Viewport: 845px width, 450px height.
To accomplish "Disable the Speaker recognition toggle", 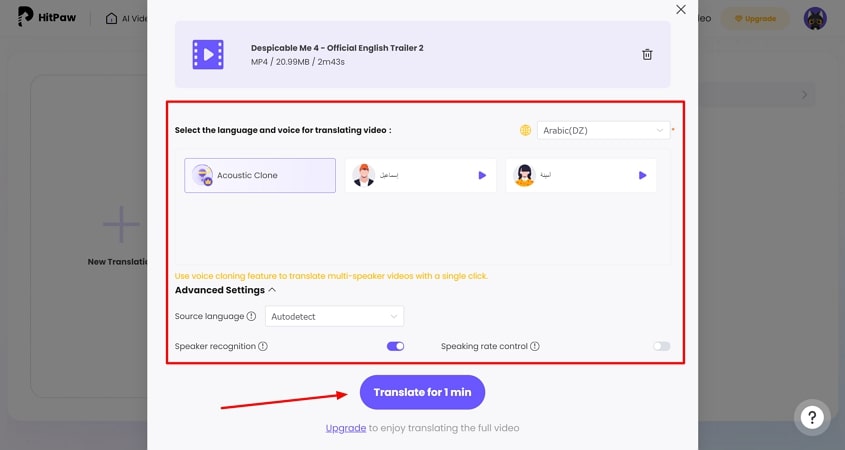I will [x=395, y=346].
